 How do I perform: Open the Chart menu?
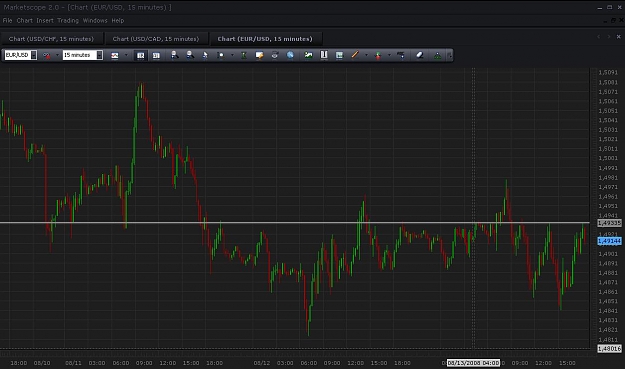(24, 20)
